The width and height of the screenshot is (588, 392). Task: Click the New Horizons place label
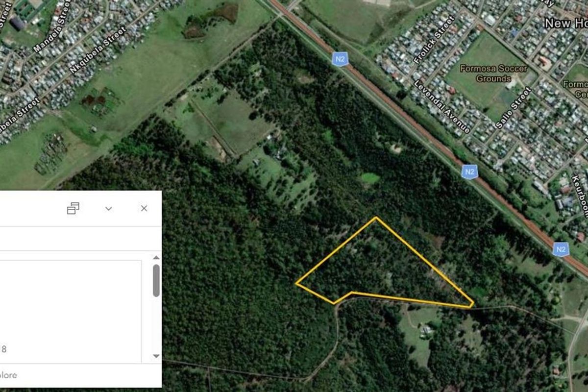[x=566, y=23]
